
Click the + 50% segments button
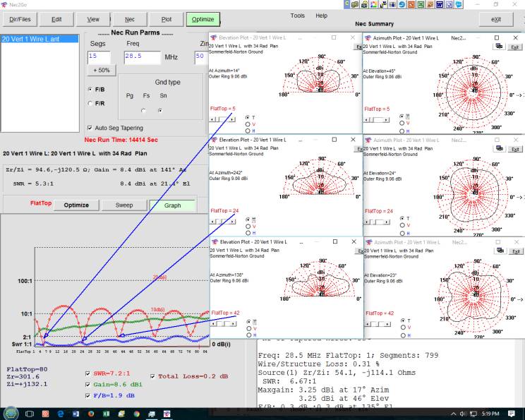pos(101,71)
